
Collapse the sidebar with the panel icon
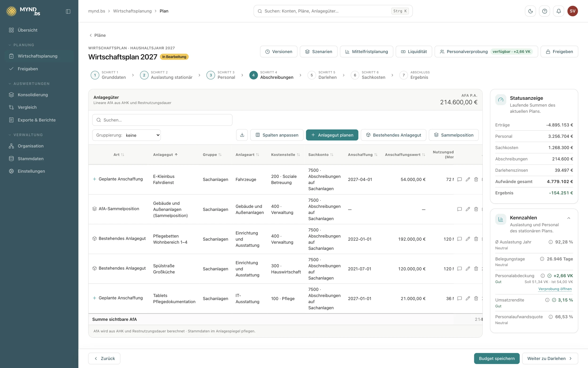68,11
